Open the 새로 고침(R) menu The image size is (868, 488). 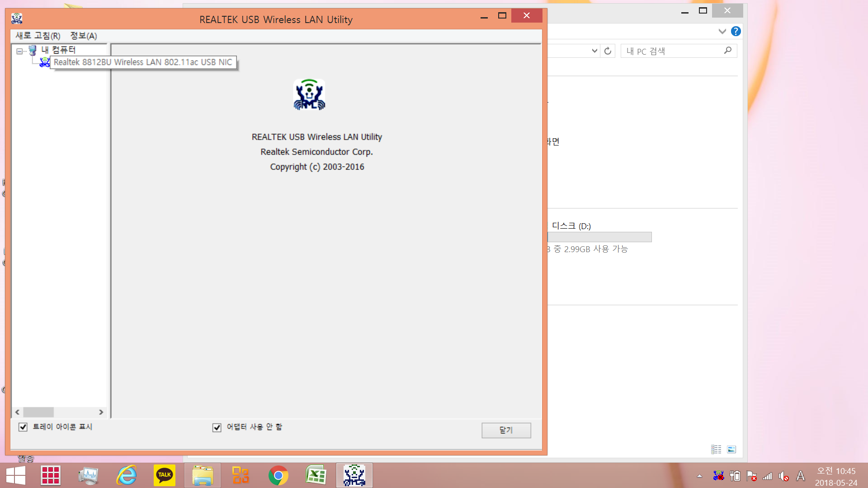point(38,36)
